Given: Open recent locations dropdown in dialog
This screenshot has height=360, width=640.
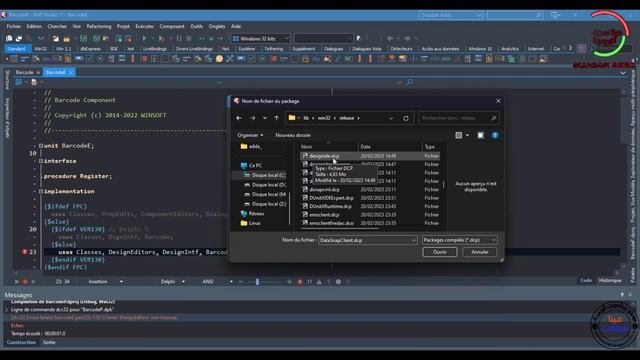Looking at the screenshot, I should click(264, 118).
